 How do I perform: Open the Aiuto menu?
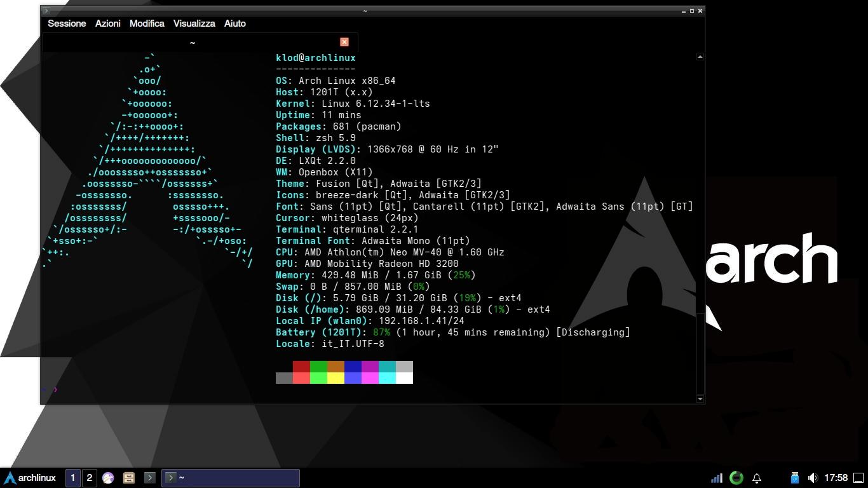click(x=235, y=24)
